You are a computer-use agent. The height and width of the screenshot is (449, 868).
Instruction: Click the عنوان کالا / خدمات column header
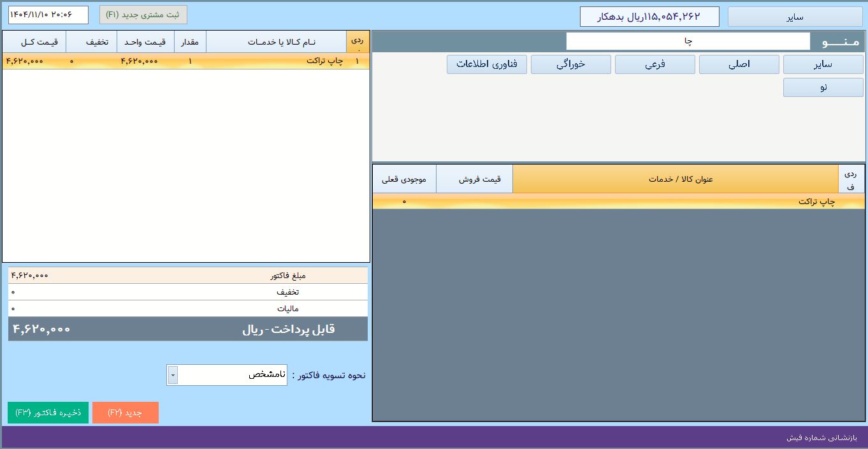[675, 179]
